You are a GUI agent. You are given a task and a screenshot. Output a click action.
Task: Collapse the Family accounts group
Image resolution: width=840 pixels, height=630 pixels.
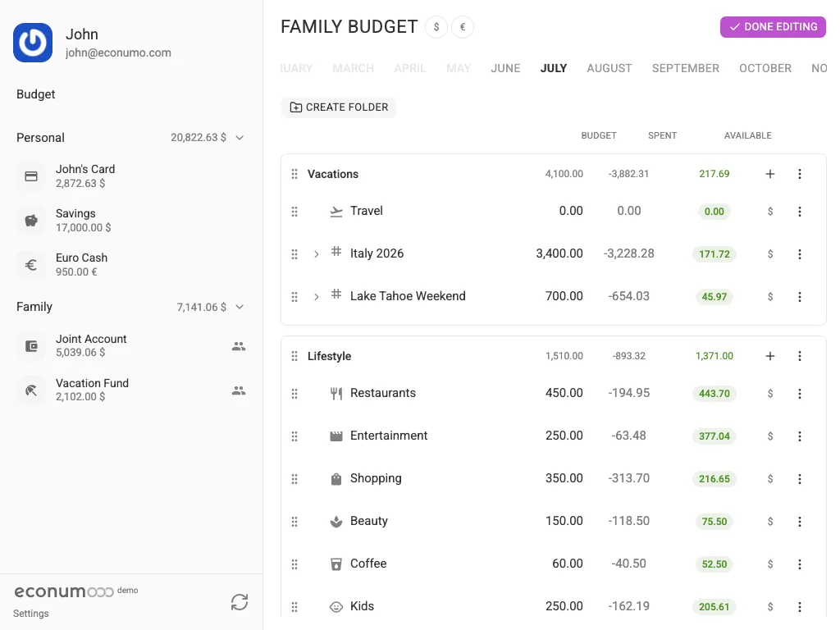click(x=240, y=307)
